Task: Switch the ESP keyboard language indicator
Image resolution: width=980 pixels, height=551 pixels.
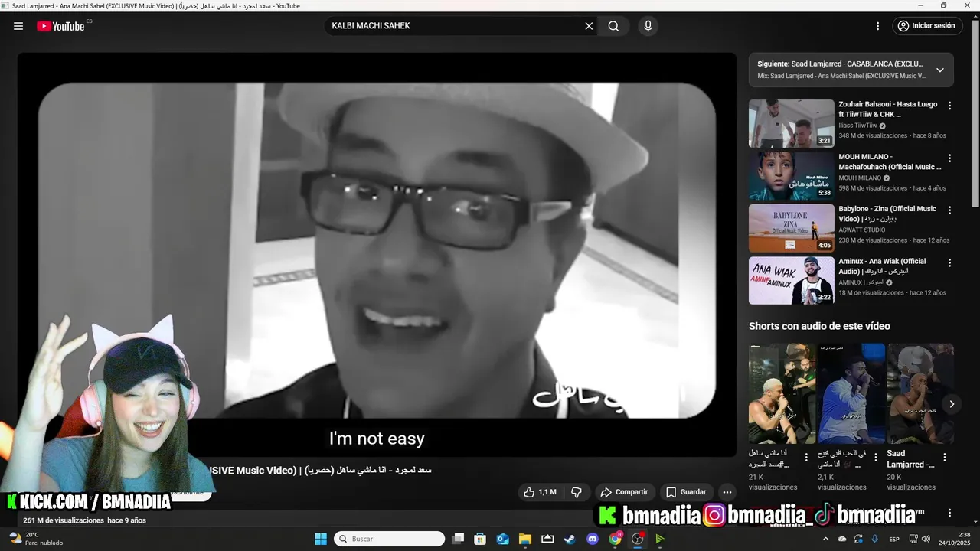Action: point(894,539)
